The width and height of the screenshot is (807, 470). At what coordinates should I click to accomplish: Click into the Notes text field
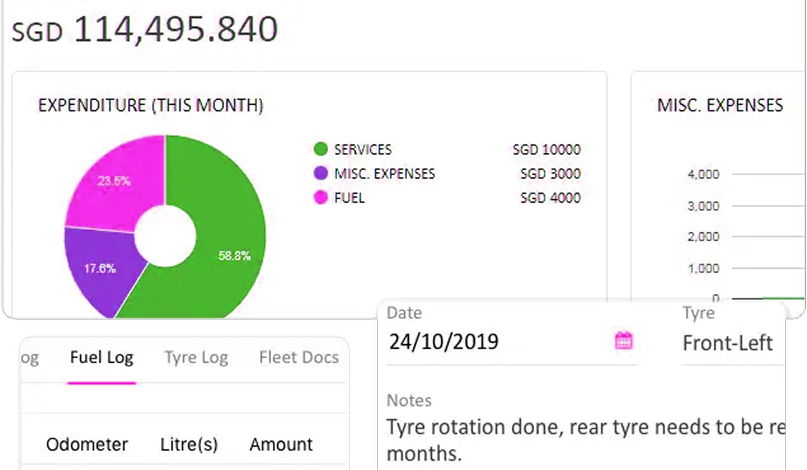point(590,440)
